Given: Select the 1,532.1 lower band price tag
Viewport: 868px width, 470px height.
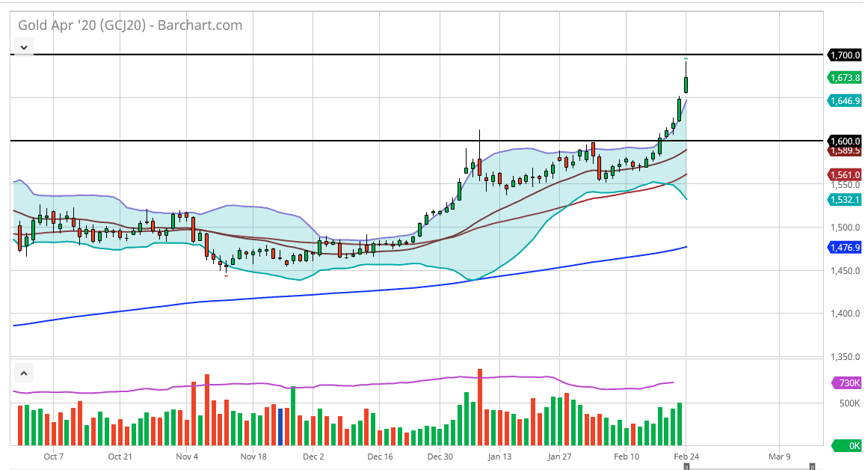Looking at the screenshot, I should [844, 200].
